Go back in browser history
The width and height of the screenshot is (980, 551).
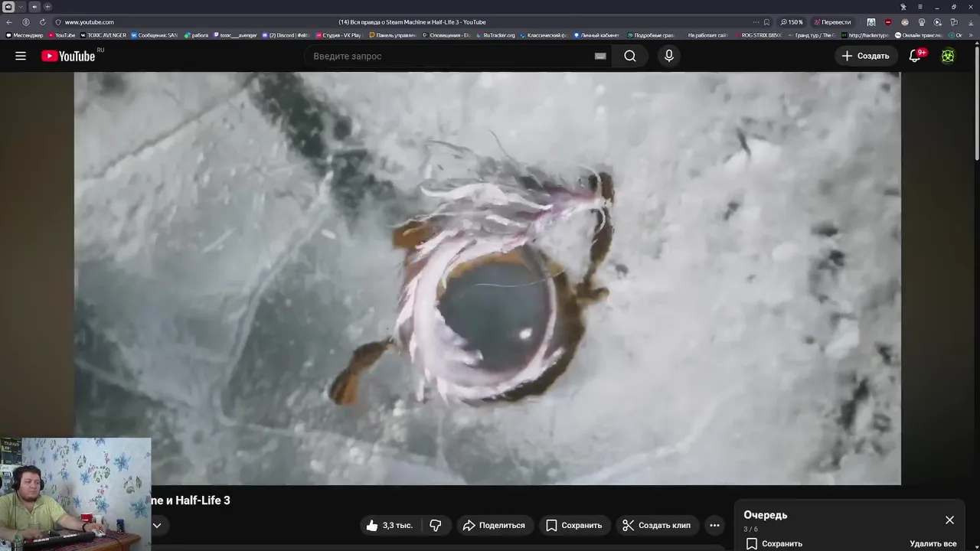[x=9, y=22]
